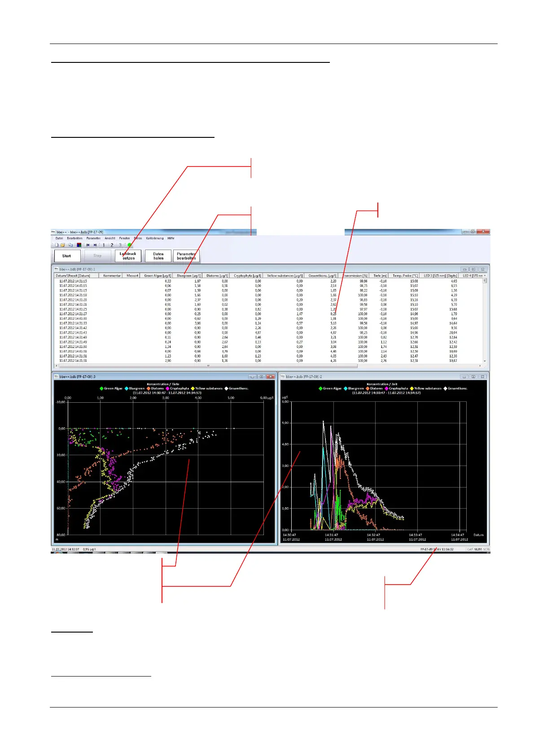The width and height of the screenshot is (534, 756).
Task: Click the data table's vertical scrollbar
Action: click(x=485, y=319)
